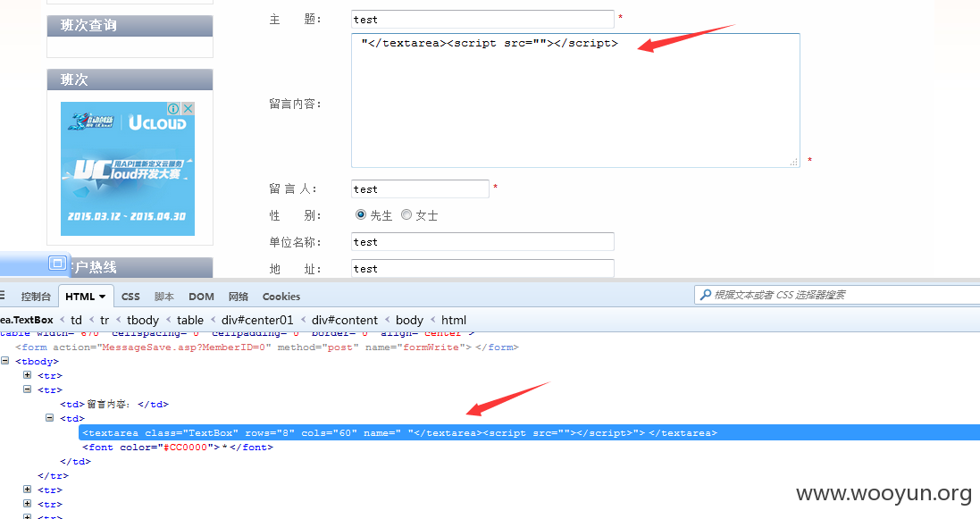The image size is (980, 519).
Task: Close the UCloud ad with X icon
Action: point(188,108)
